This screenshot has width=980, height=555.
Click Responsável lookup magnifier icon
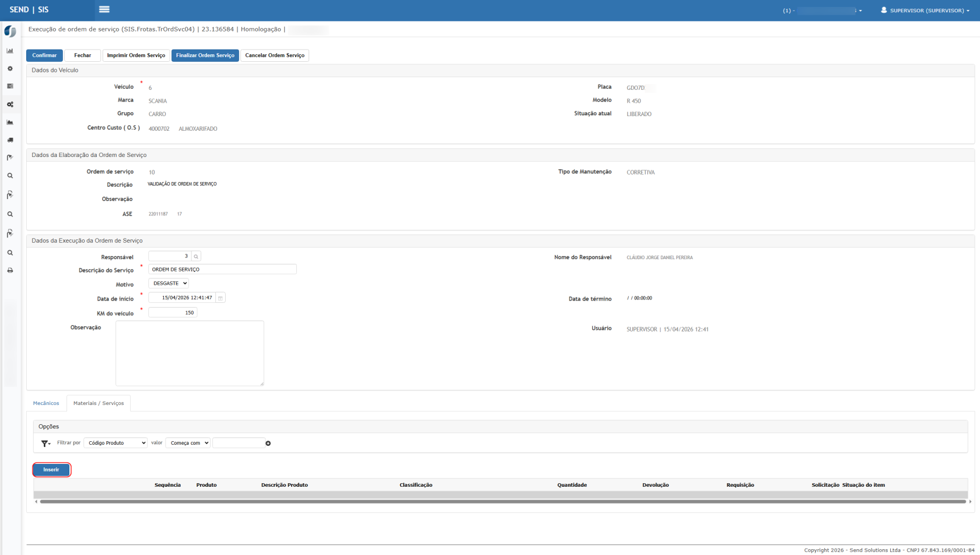click(x=196, y=257)
